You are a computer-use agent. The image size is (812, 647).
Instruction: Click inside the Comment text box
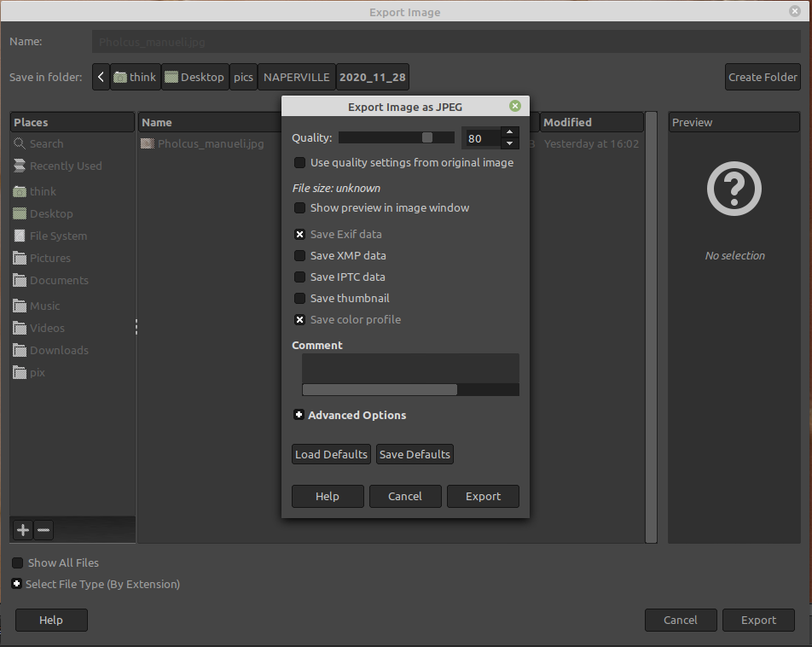point(410,369)
